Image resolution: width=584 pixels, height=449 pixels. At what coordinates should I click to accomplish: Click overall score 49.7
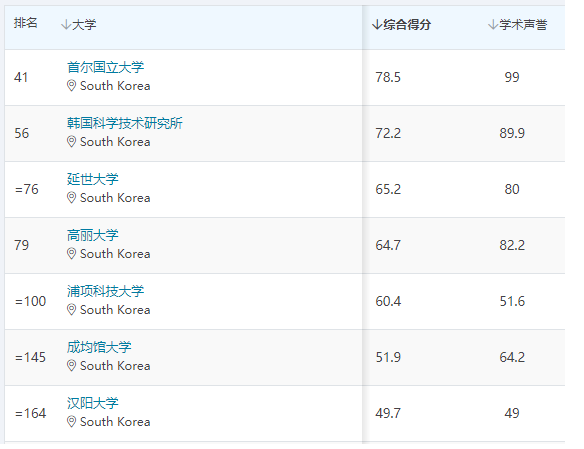point(388,413)
